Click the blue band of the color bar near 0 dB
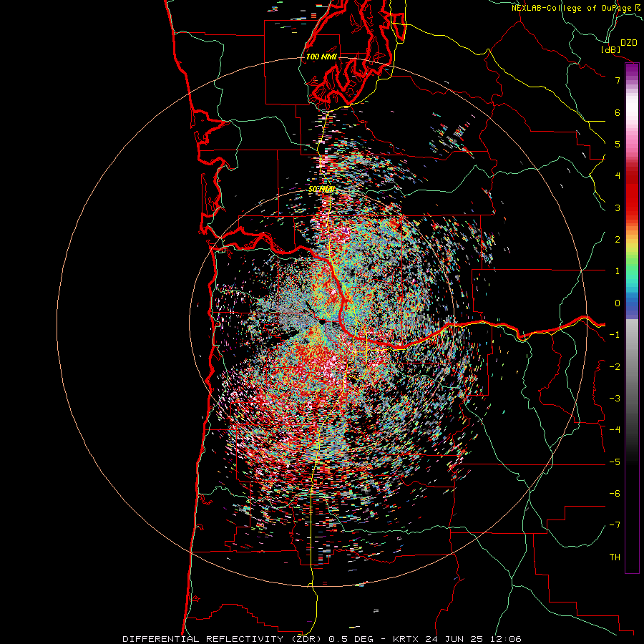 [x=632, y=305]
